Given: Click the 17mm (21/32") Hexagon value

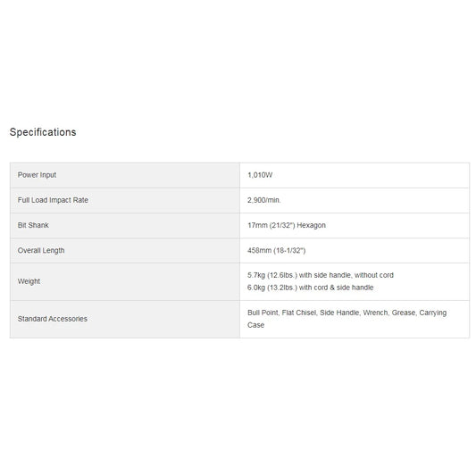Looking at the screenshot, I should click(287, 225).
